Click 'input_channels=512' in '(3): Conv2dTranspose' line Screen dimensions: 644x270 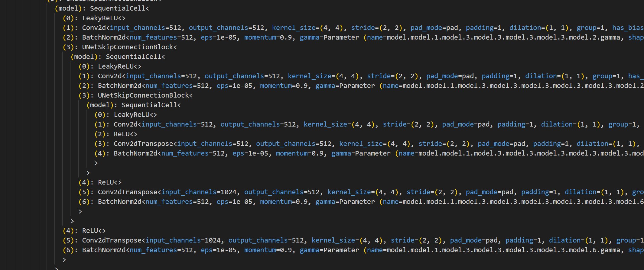click(x=213, y=143)
